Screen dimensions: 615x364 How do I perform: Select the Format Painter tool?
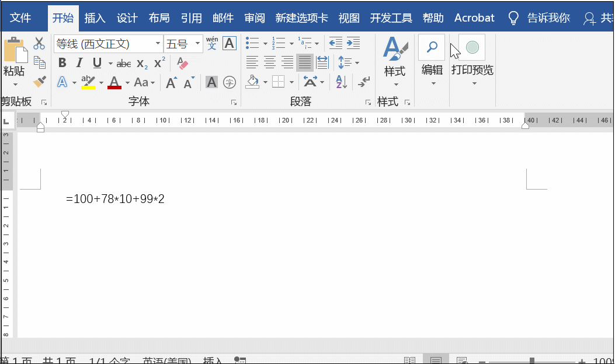coord(39,82)
